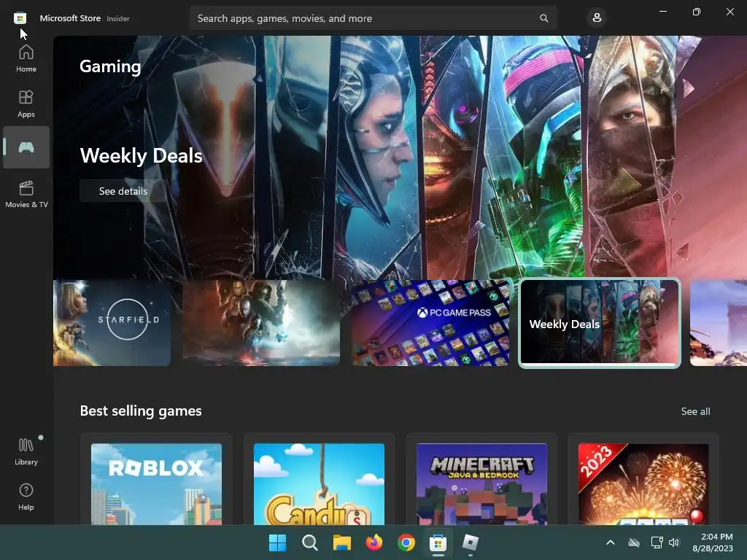
Task: Click the cloud sync tray icon
Action: 634,542
